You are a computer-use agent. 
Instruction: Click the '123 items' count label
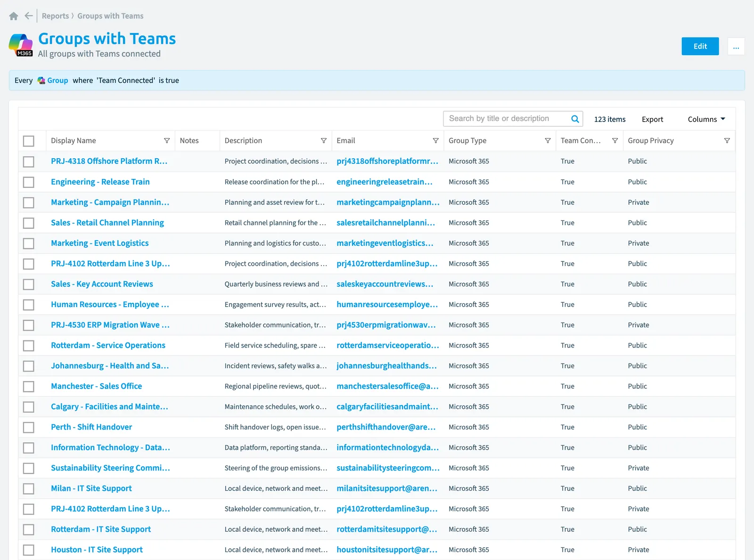click(x=610, y=120)
